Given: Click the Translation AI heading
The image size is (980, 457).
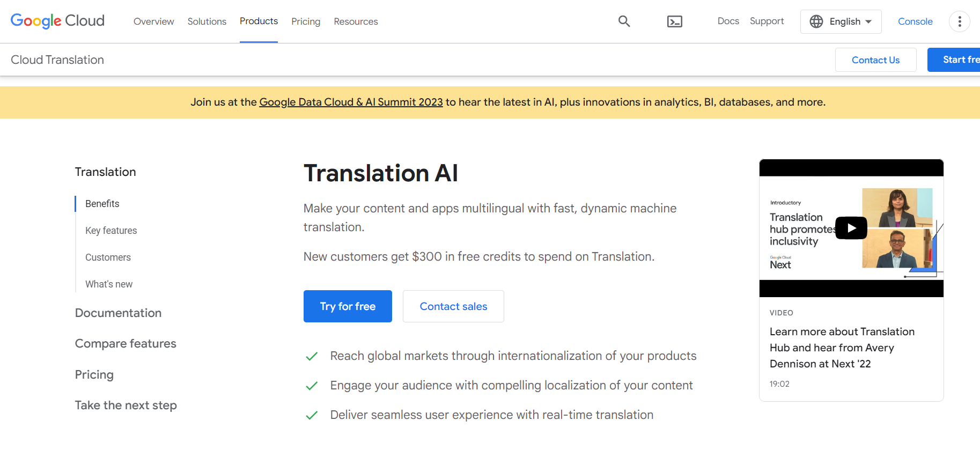Looking at the screenshot, I should click(x=381, y=173).
